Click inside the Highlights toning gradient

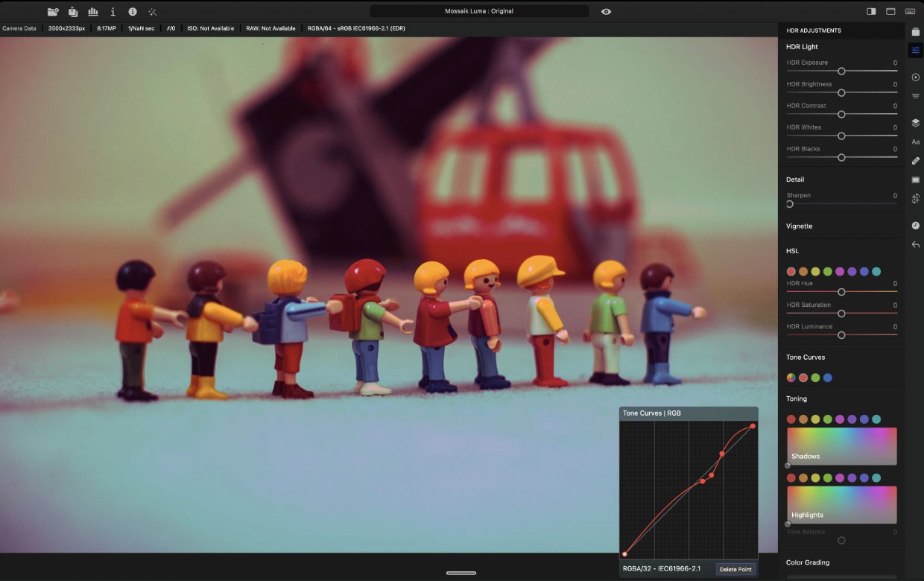tap(842, 505)
